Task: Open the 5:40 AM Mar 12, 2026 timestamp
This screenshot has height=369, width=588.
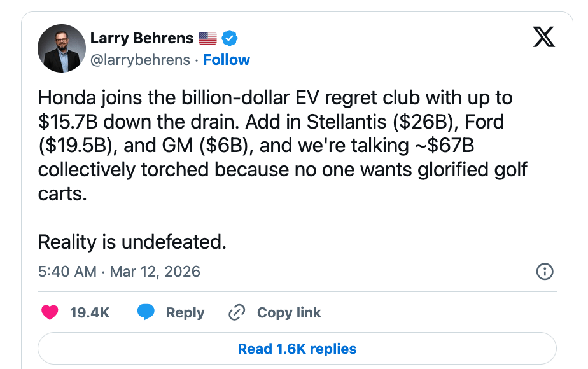Action: tap(119, 272)
